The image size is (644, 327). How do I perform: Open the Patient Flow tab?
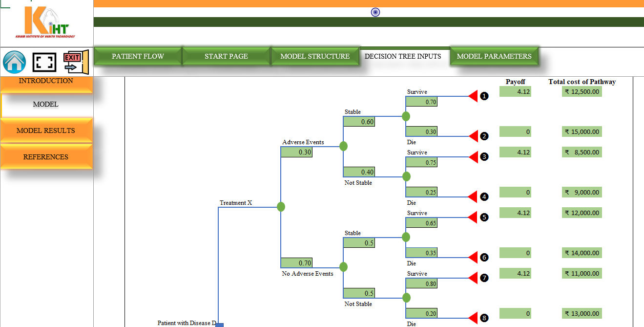click(x=138, y=56)
